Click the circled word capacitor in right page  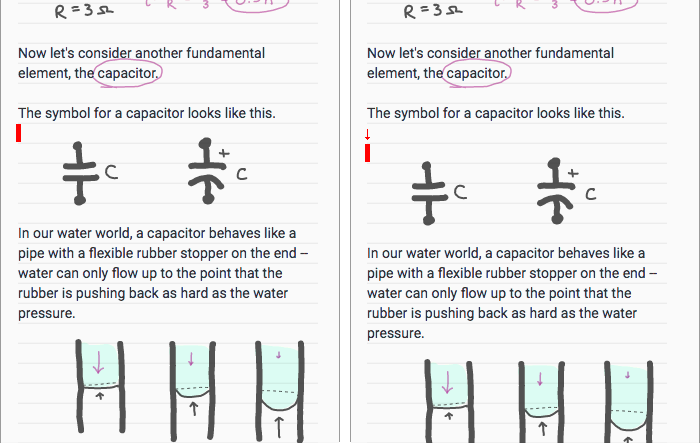coord(477,73)
